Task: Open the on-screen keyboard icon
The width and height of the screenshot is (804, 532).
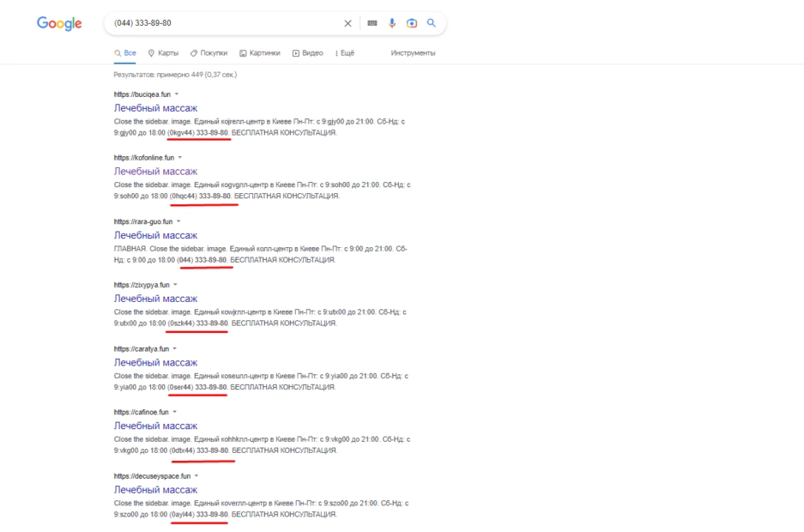Action: point(372,23)
